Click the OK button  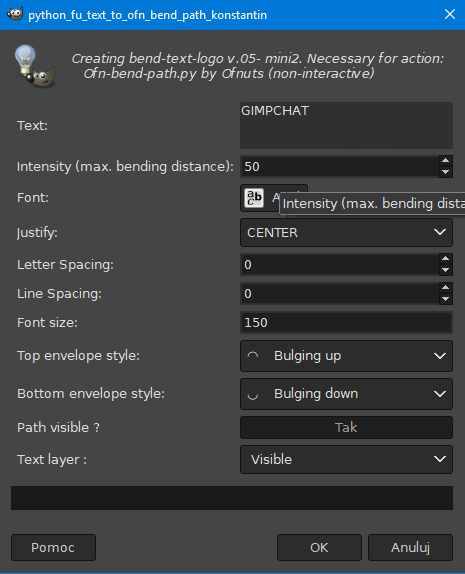pyautogui.click(x=319, y=547)
